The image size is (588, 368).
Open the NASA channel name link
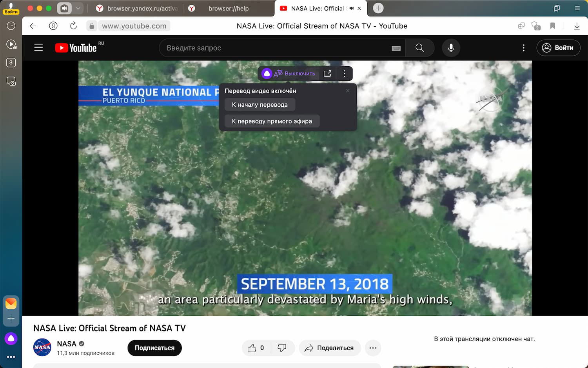click(67, 344)
